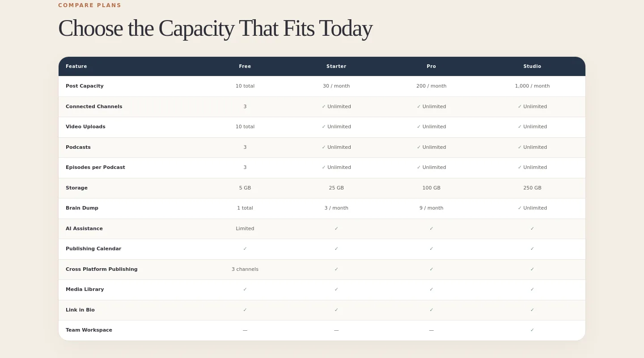Click the Pro checkmark in AI Assistance row
This screenshot has height=358, width=644.
(x=431, y=229)
